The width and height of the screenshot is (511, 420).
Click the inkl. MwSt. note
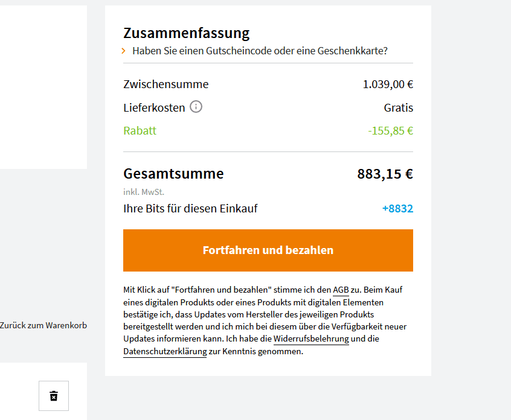[144, 192]
